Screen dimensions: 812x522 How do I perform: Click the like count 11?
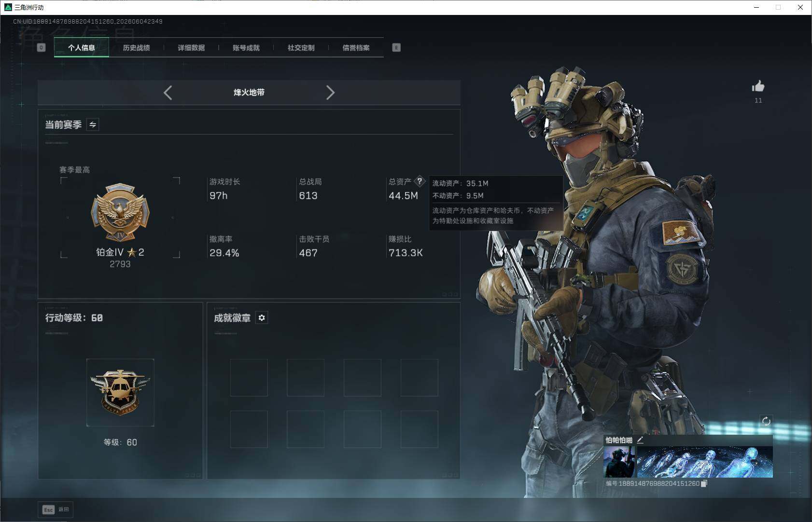pyautogui.click(x=758, y=100)
